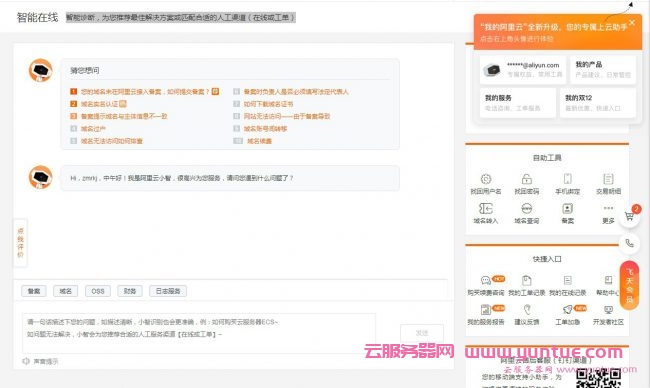The height and width of the screenshot is (388, 650).
Task: Select the 域名 topic tag
Action: point(65,291)
